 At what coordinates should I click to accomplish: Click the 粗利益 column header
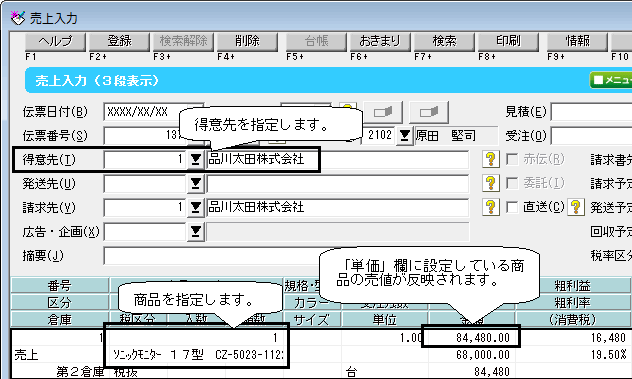coord(572,285)
